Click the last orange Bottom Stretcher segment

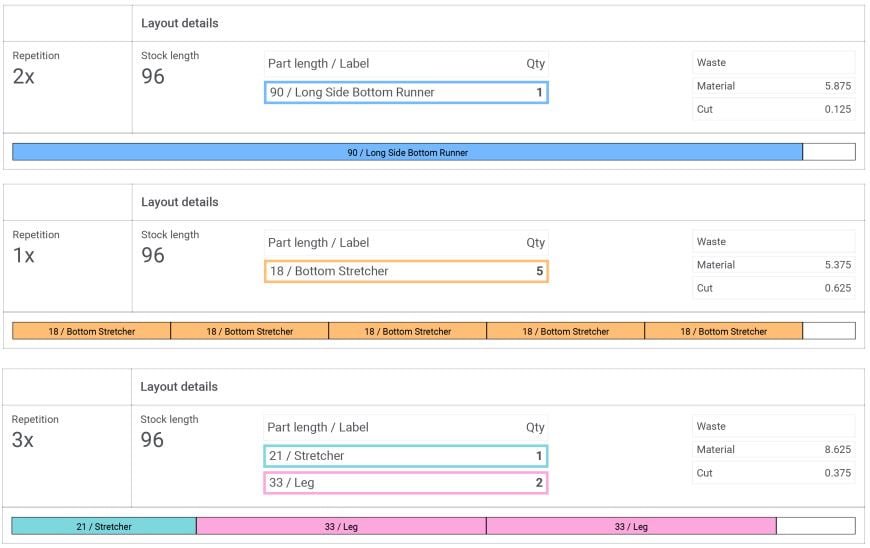(723, 331)
